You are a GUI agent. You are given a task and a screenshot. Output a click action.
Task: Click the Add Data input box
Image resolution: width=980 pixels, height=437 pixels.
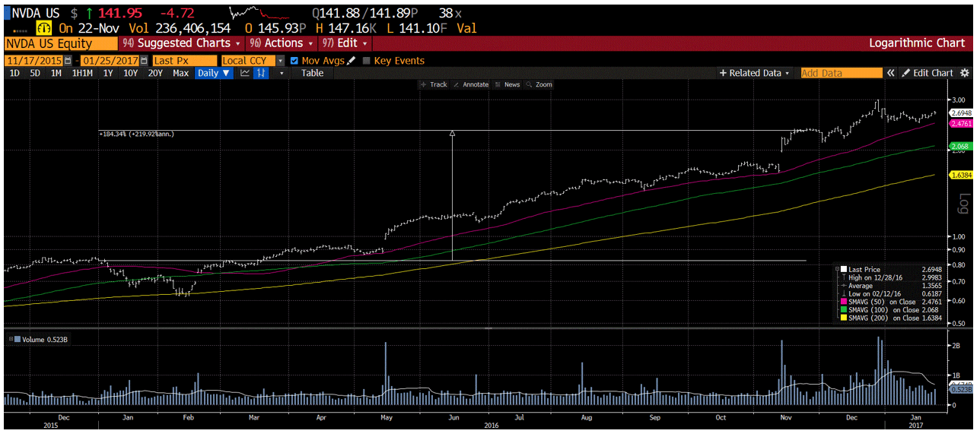[841, 73]
